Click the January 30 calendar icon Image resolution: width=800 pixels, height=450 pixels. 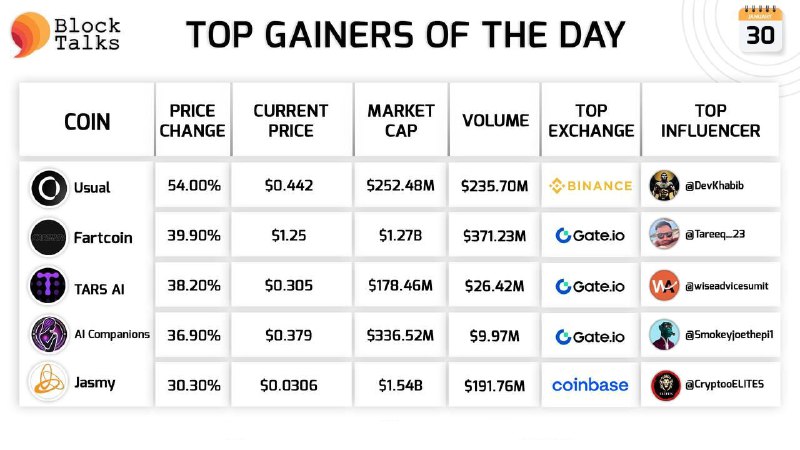tap(760, 29)
